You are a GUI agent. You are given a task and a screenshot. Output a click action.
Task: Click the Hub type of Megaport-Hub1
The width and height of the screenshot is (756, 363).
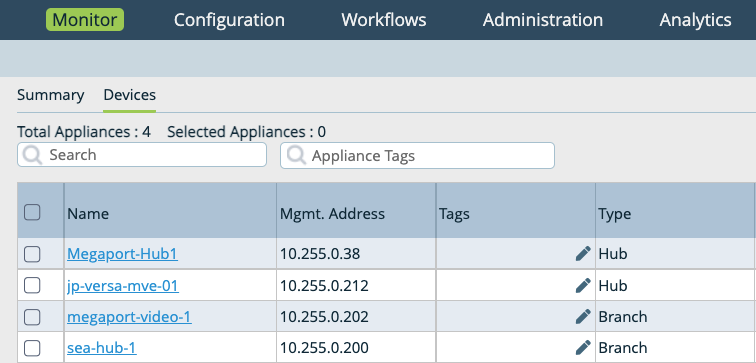(x=613, y=254)
